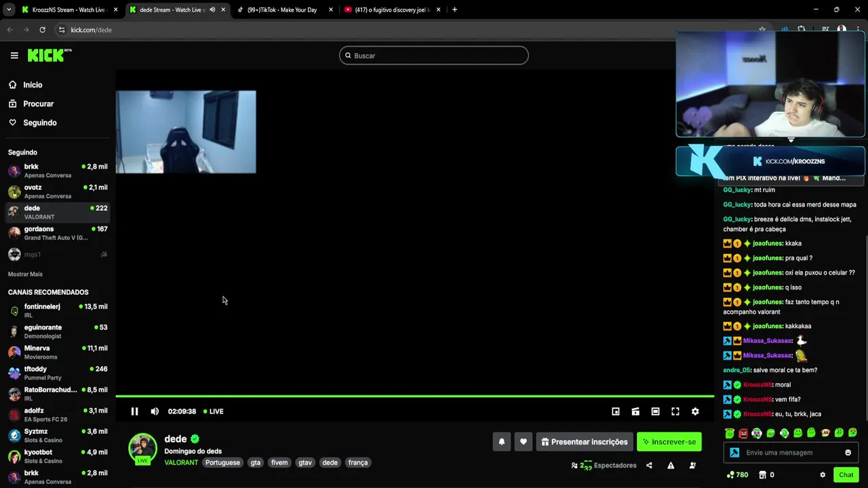Screen dimensions: 868x488
Task: Send with the green Chat button
Action: click(x=846, y=475)
